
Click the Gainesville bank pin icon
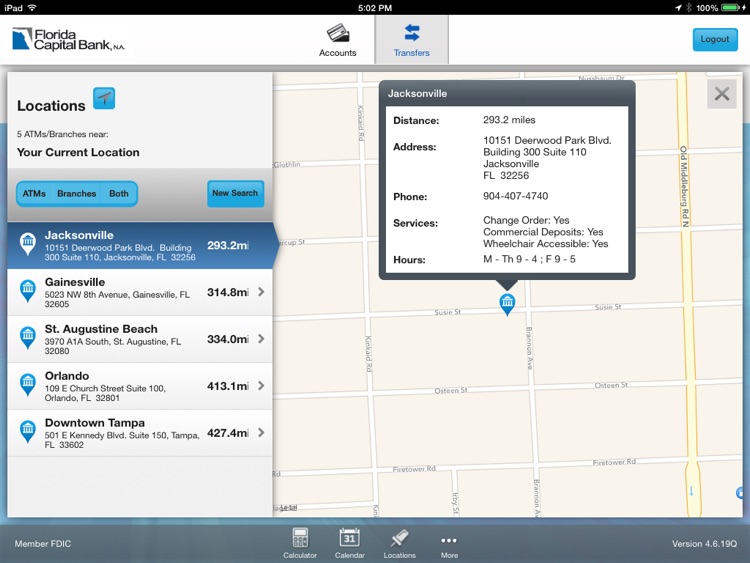tap(28, 290)
